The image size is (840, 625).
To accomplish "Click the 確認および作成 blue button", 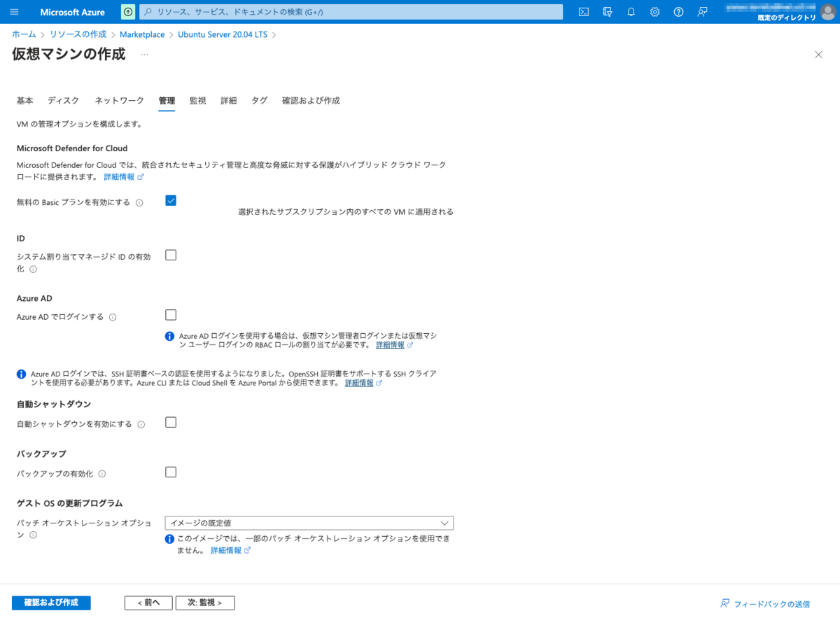I will (x=51, y=603).
